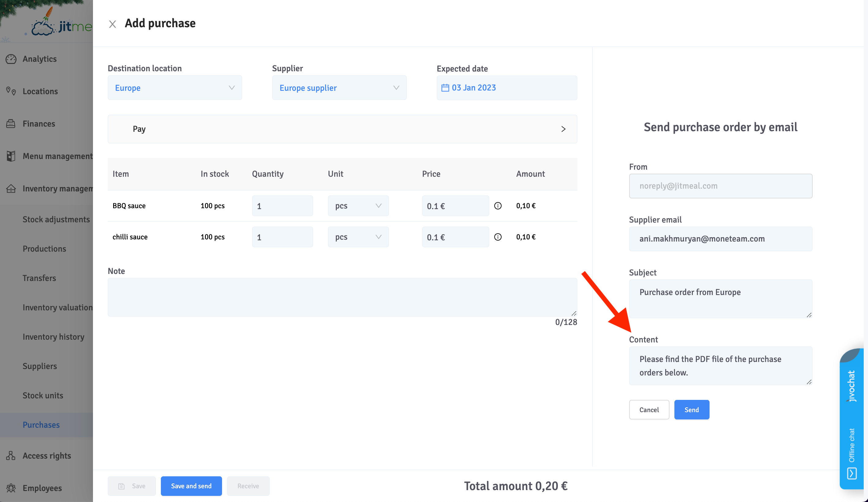Click the Analytics gauge icon in sidebar
The width and height of the screenshot is (868, 502).
pyautogui.click(x=11, y=59)
